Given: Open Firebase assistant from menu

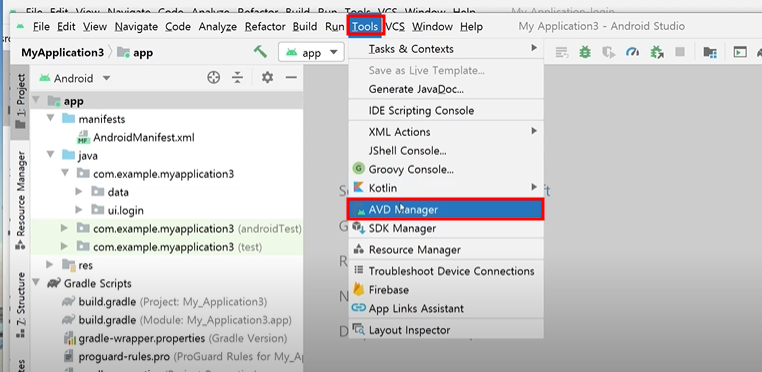Looking at the screenshot, I should (x=446, y=290).
